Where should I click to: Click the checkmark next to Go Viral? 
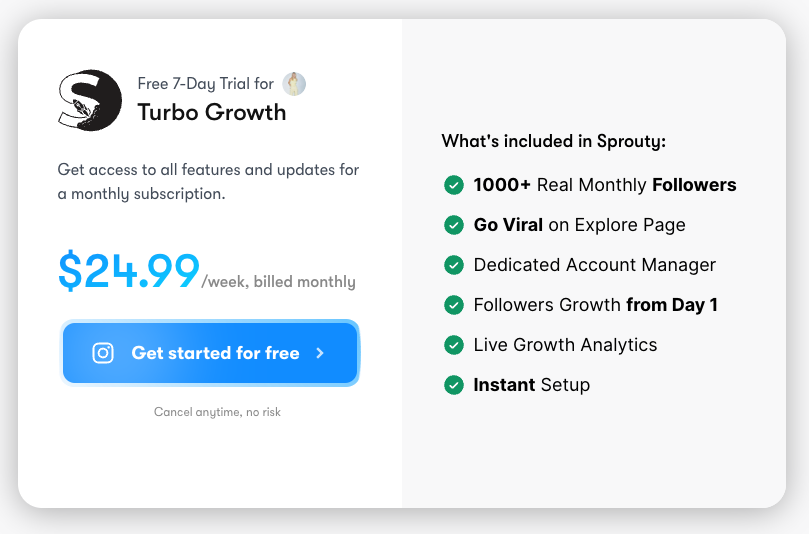(x=454, y=225)
